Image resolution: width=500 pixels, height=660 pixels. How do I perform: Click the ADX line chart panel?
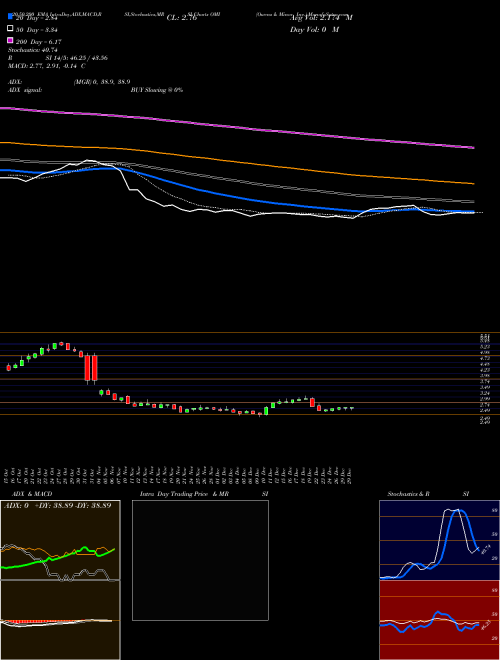60,540
